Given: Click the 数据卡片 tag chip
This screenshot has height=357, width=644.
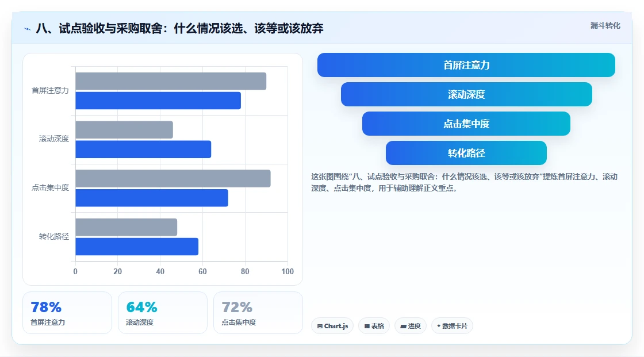Looking at the screenshot, I should [x=452, y=326].
